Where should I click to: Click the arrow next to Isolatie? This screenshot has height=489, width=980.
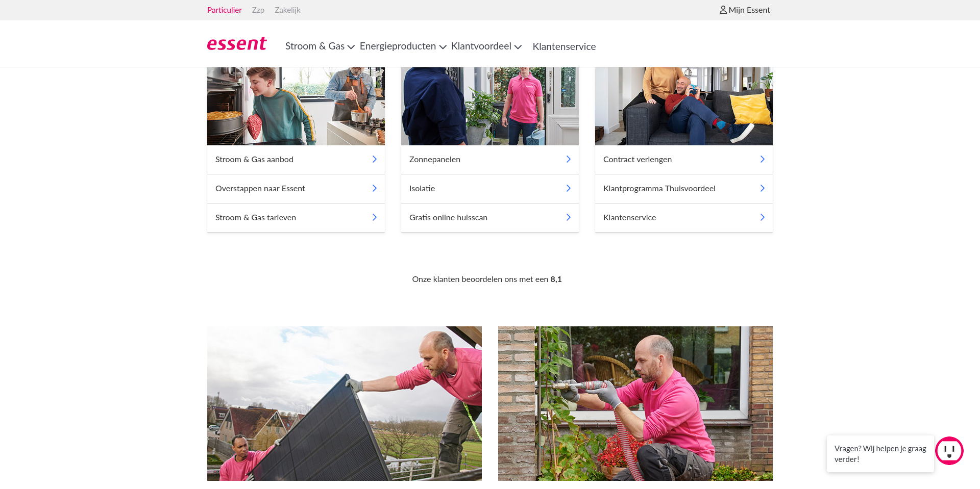coord(568,188)
